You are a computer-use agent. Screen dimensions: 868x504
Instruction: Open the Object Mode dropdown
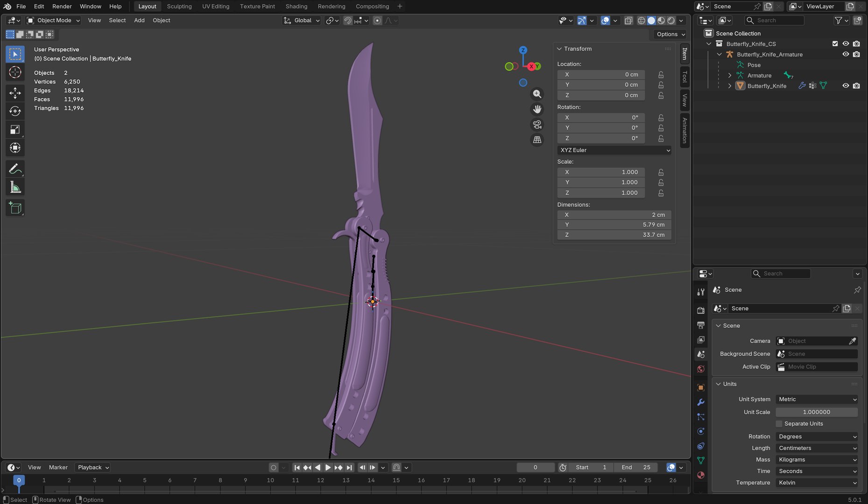click(x=53, y=21)
